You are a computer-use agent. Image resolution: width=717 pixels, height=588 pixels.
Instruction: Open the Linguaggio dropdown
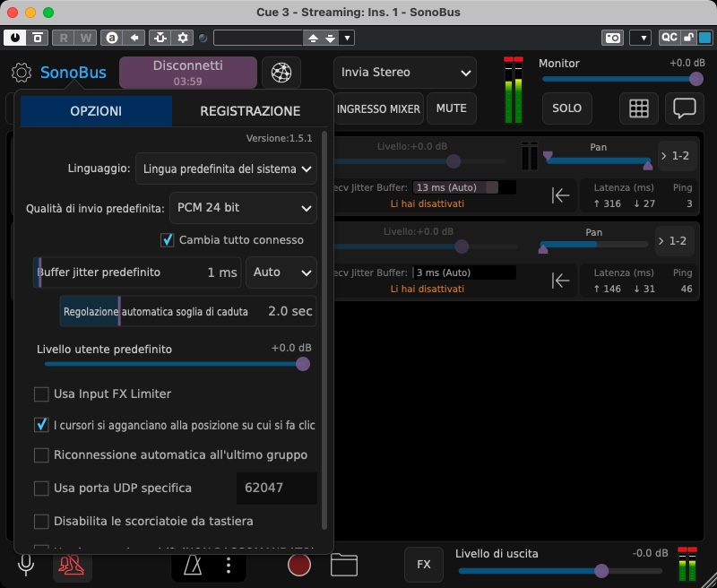click(226, 169)
